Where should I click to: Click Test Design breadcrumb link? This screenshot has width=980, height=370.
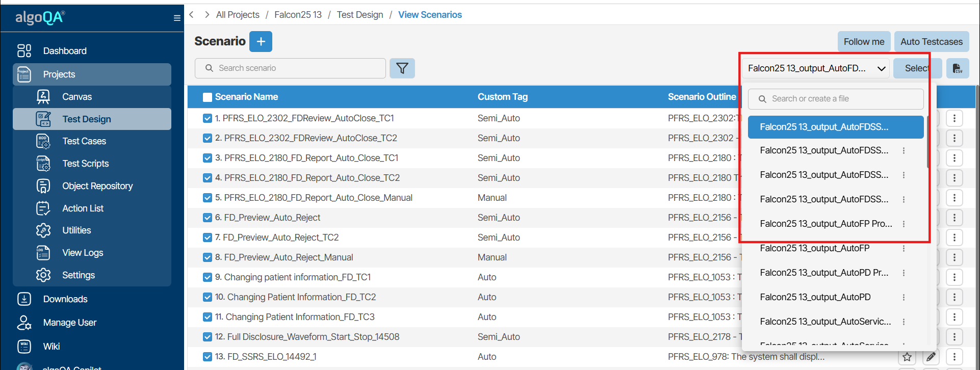click(x=360, y=15)
